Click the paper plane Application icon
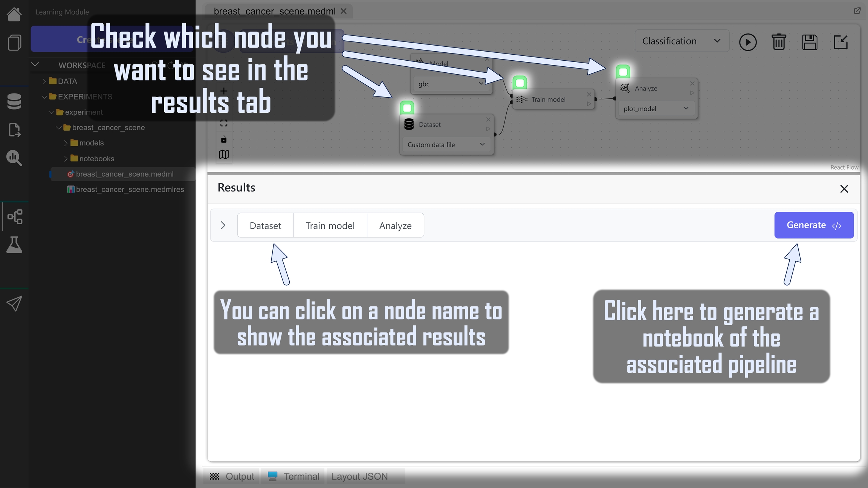The image size is (868, 488). (14, 303)
